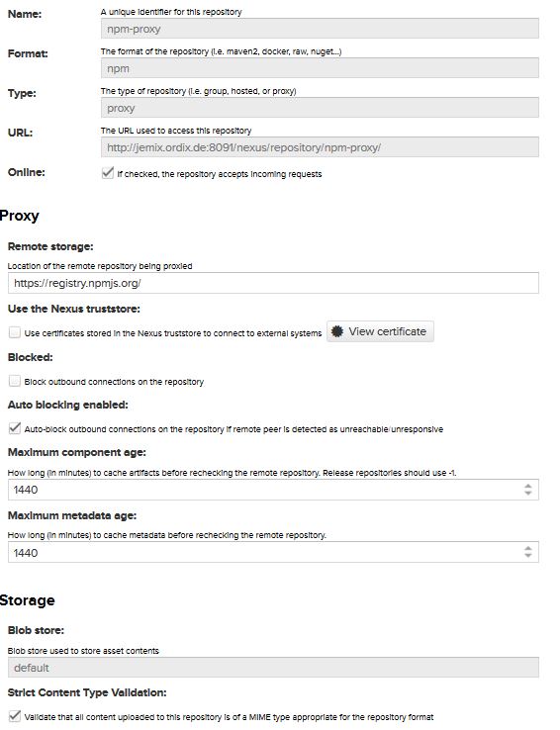Click the Type field showing proxy
560x730 pixels.
[320, 108]
